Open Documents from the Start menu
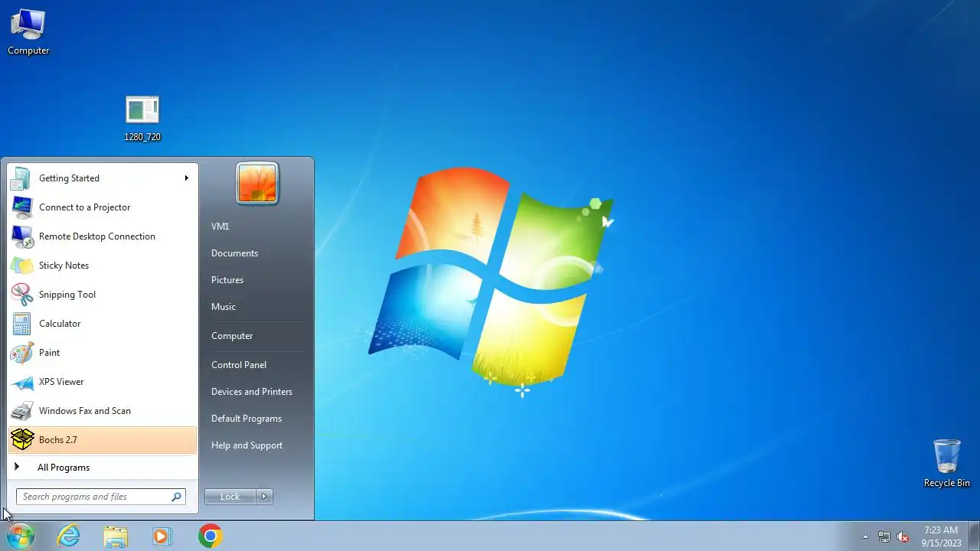The image size is (980, 551). click(x=234, y=253)
